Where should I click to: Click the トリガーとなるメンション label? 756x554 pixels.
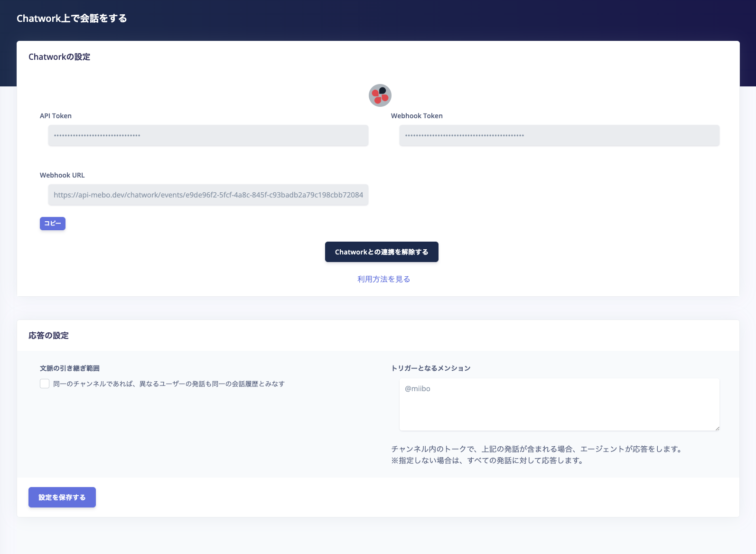[431, 368]
